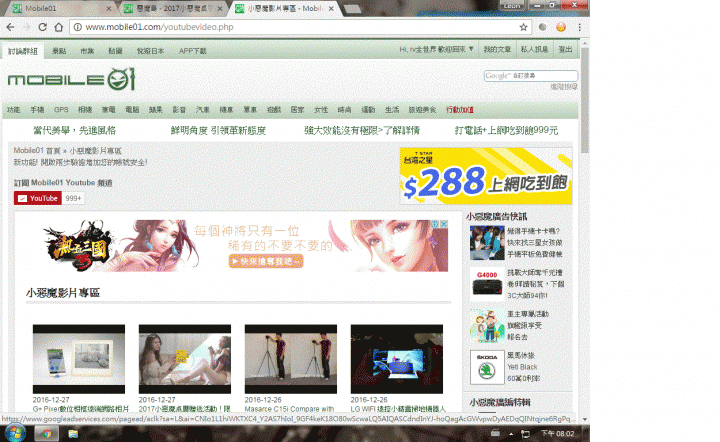Open 私人訊息 link
Screen dimensions: 720x442
click(x=534, y=49)
